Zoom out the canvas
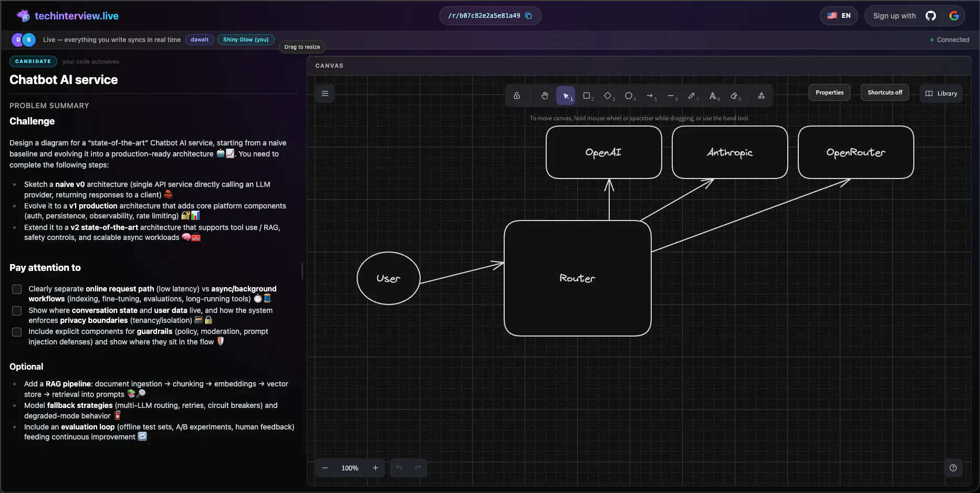 point(325,468)
